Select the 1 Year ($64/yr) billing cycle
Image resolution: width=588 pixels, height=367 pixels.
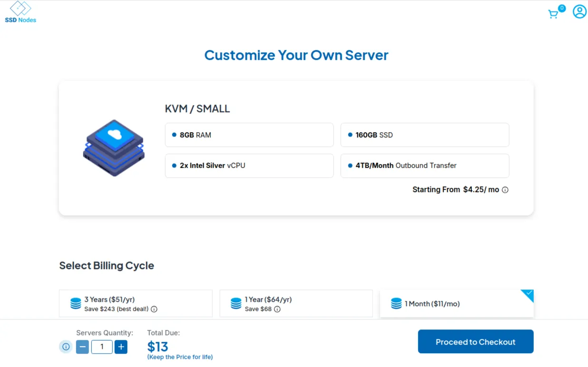(296, 303)
